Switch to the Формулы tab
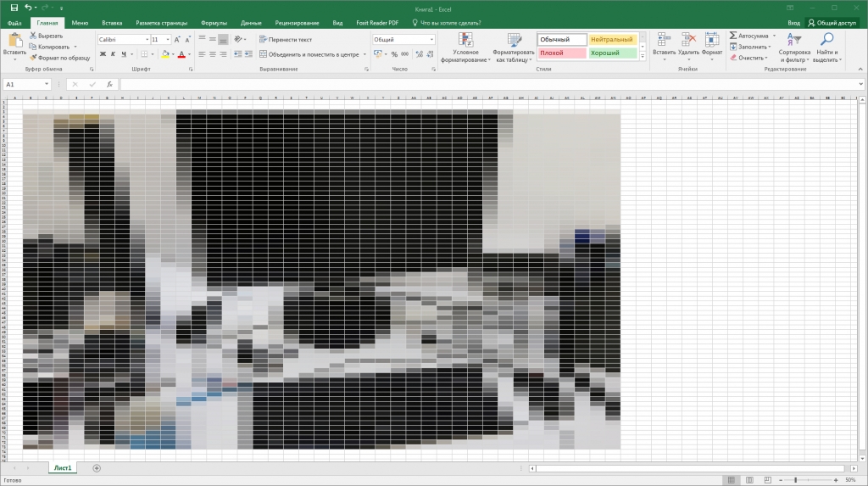868x486 pixels. click(214, 23)
